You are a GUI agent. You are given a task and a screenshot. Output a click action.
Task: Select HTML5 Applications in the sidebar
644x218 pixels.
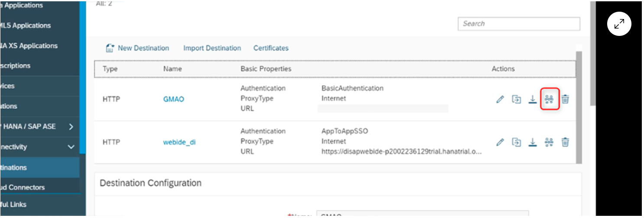coord(26,26)
